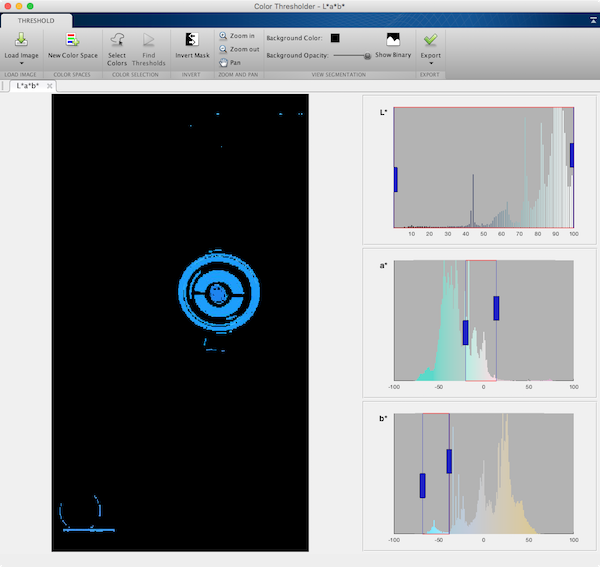Open the New Color Space tool
This screenshot has width=600, height=567.
pos(73,40)
